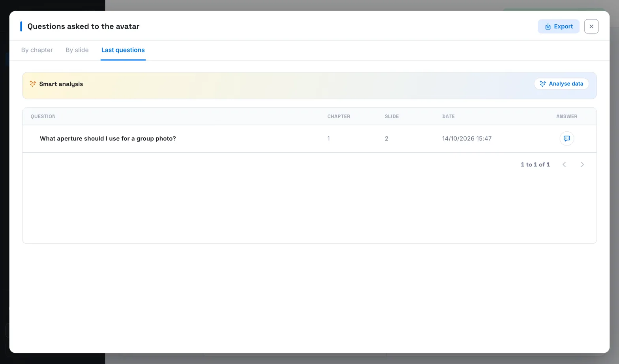Click the SLIDE column header
This screenshot has height=364, width=619.
click(x=392, y=116)
